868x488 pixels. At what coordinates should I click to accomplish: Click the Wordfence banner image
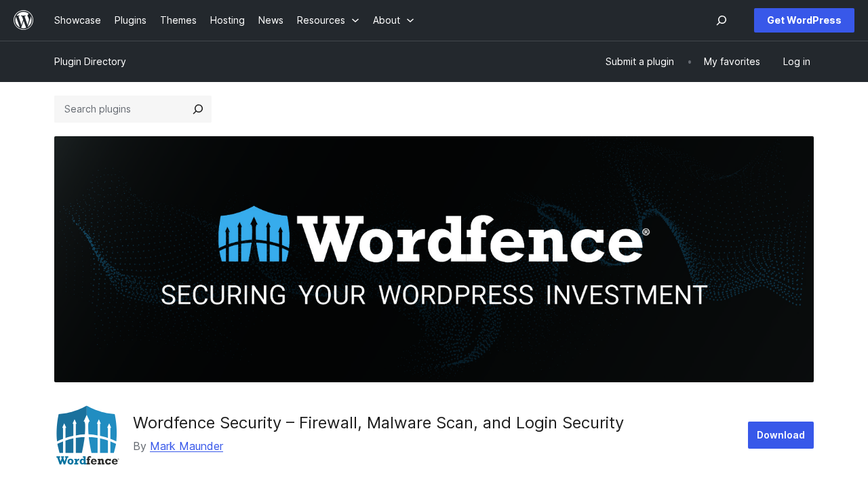click(x=434, y=259)
